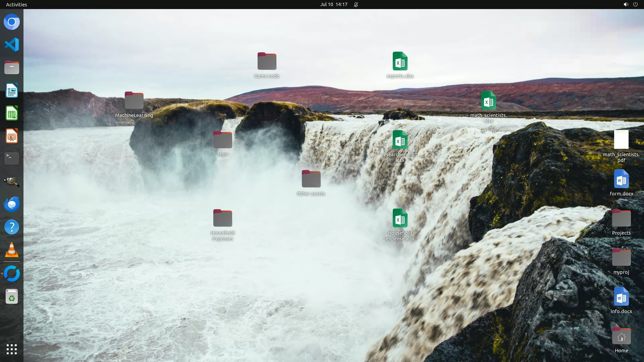Launch LibreOffice Writer from dock

12,90
